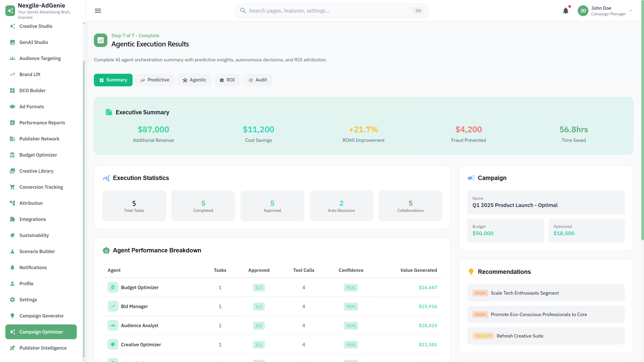Click the Nexgile-AdGenie sparkle logo
644x362 pixels.
tap(10, 11)
